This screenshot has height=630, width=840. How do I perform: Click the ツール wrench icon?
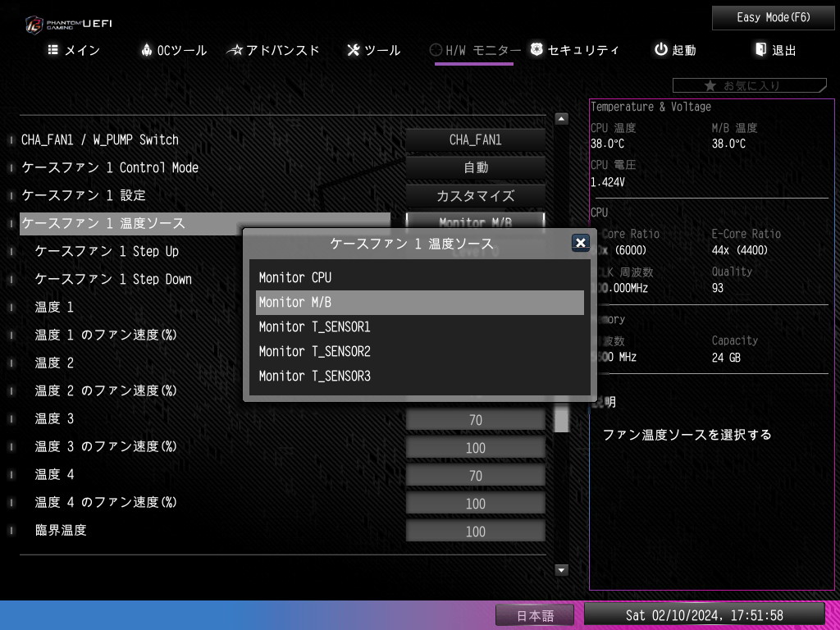click(x=353, y=50)
